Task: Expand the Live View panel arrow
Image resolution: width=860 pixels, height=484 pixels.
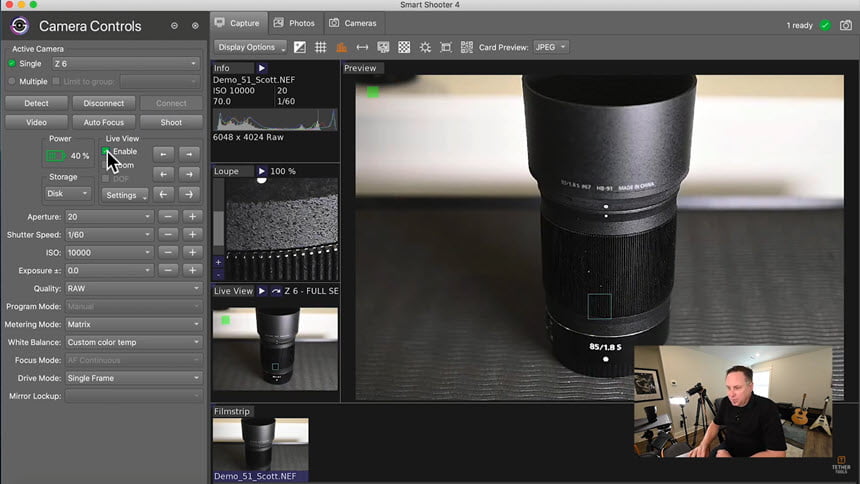Action: tap(262, 291)
